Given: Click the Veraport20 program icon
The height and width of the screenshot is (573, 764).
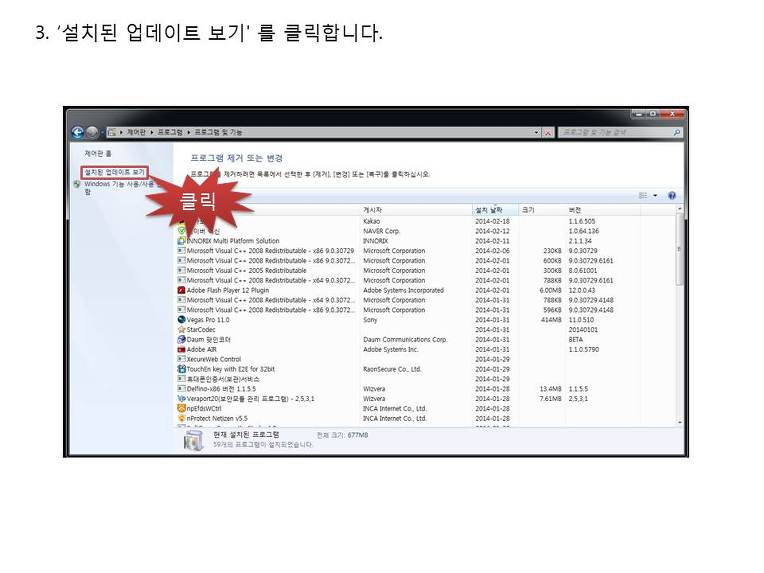Looking at the screenshot, I should point(181,399).
